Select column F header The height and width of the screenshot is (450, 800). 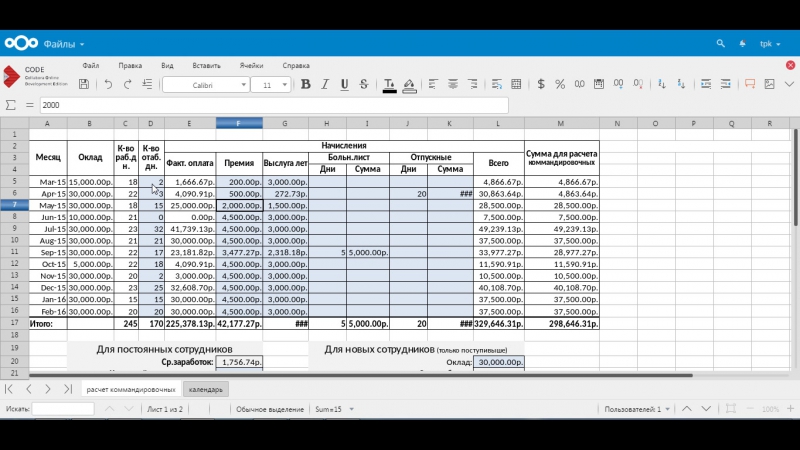pos(239,123)
